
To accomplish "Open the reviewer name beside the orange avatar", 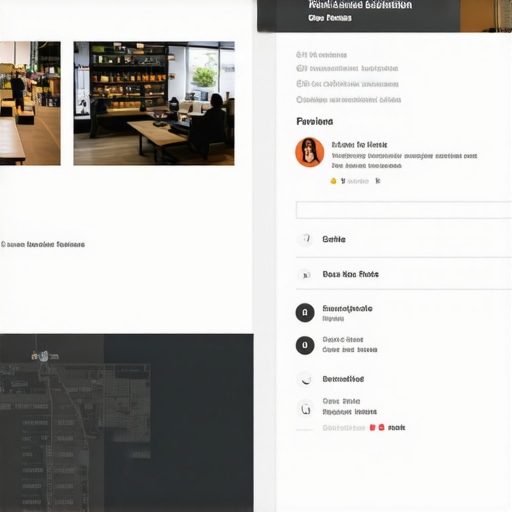I will click(359, 145).
